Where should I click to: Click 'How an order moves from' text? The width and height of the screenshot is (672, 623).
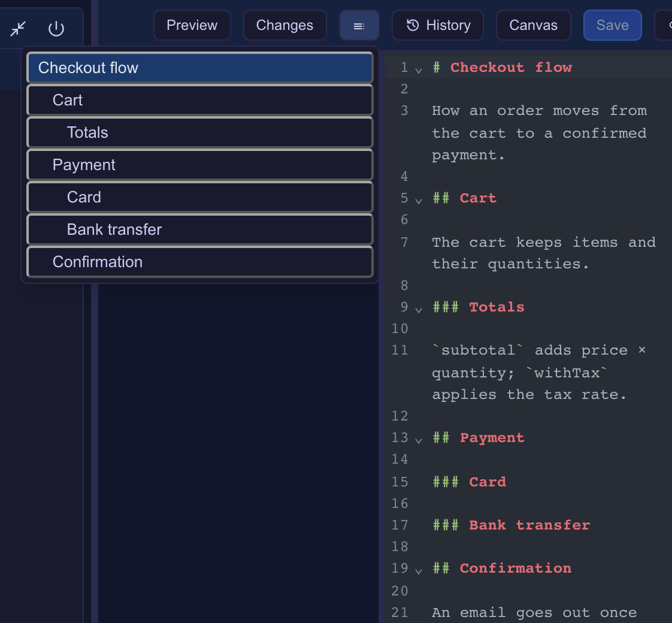click(540, 111)
